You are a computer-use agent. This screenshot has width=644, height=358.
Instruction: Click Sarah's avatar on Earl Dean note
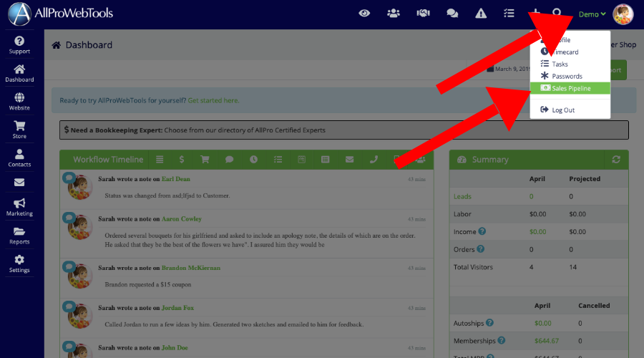tap(79, 188)
